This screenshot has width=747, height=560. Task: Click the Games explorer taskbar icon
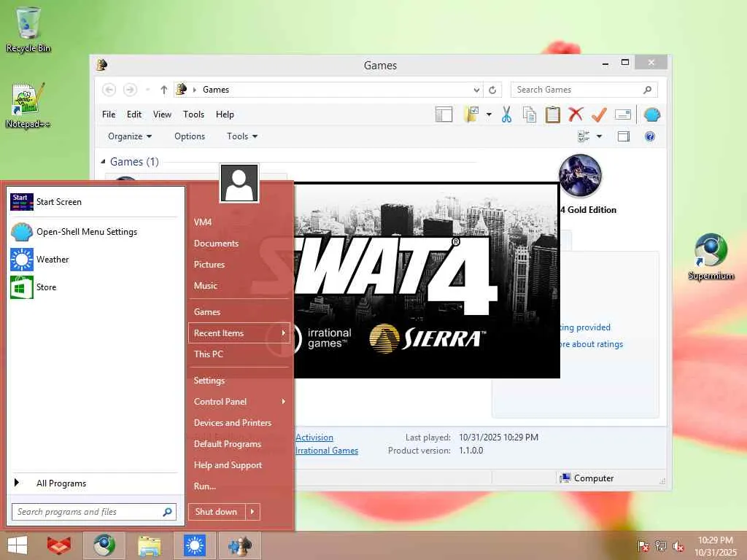(x=239, y=545)
